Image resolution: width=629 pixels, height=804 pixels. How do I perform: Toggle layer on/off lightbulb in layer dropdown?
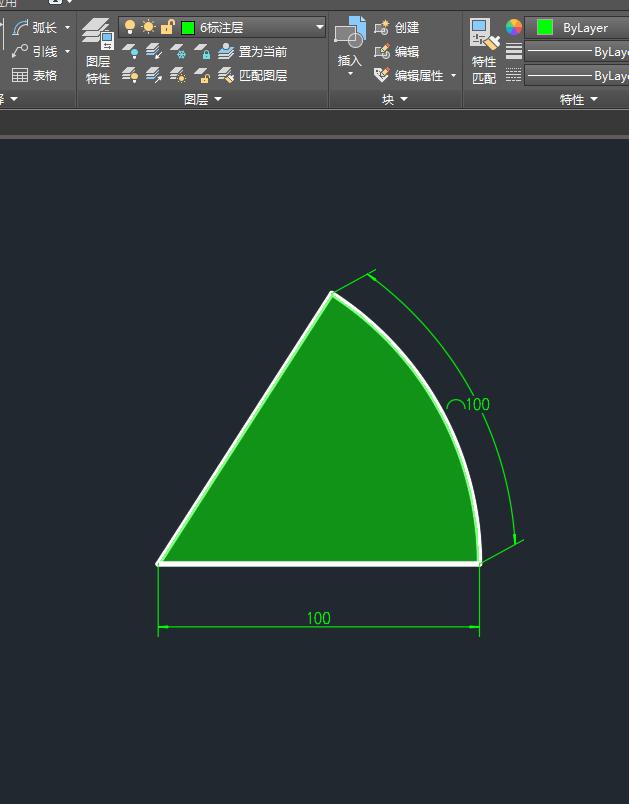click(x=130, y=27)
